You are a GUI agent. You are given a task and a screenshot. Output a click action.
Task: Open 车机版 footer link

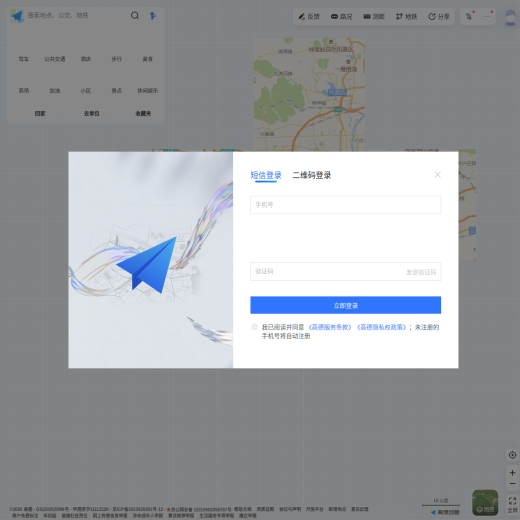(x=50, y=515)
